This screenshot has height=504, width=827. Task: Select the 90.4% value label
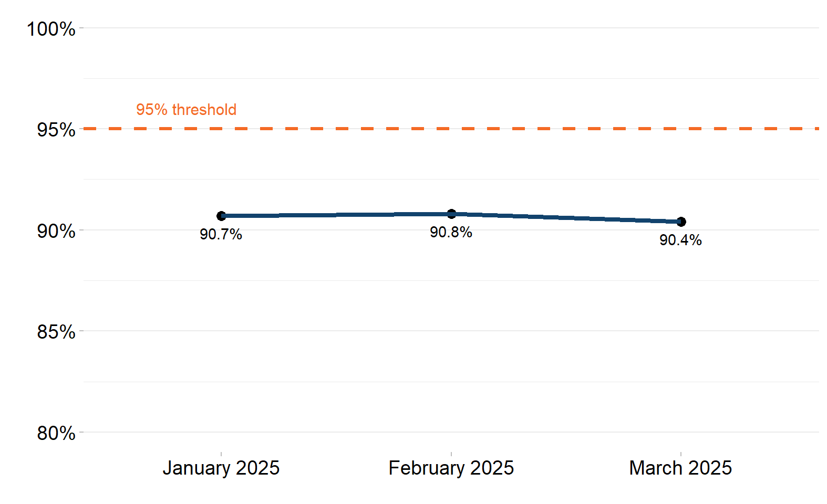680,240
